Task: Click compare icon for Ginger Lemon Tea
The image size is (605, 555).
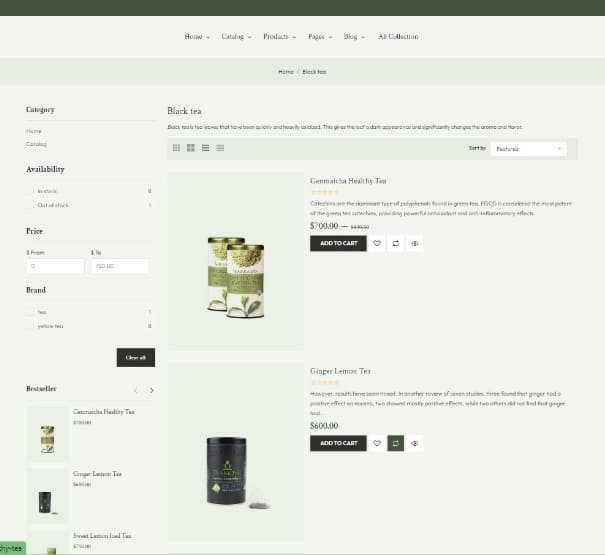Action: [x=396, y=443]
